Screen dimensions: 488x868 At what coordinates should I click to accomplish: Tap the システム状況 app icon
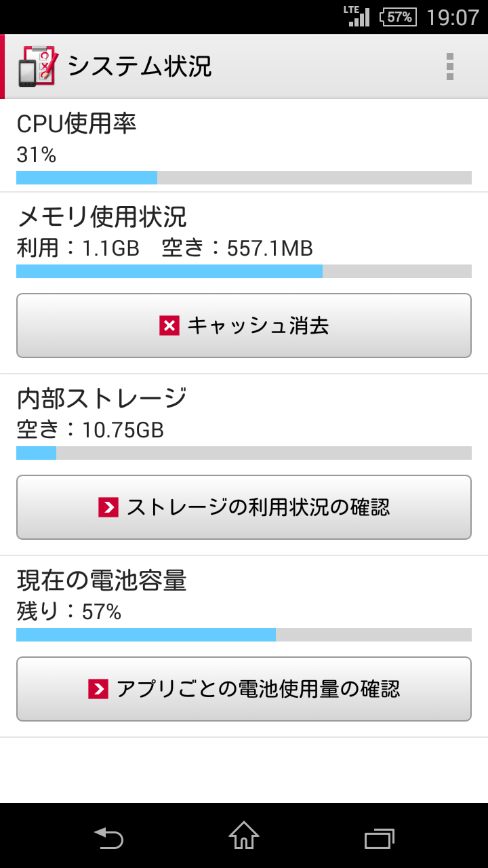coord(38,66)
